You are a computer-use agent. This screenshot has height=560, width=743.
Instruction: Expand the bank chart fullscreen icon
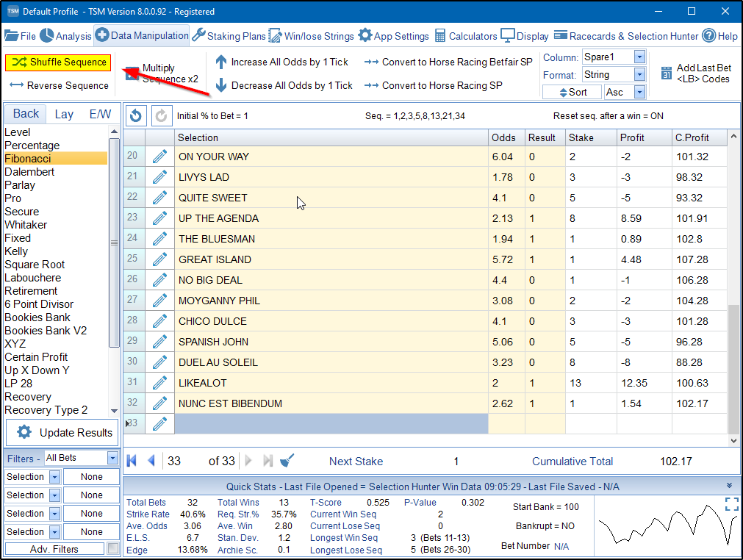tap(731, 503)
